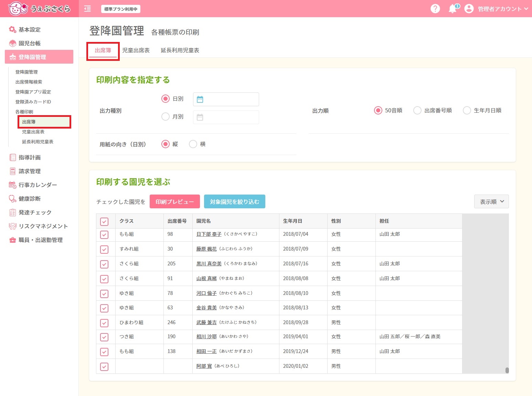
Task: Click the 指導計画 notebook icon
Action: pos(12,157)
